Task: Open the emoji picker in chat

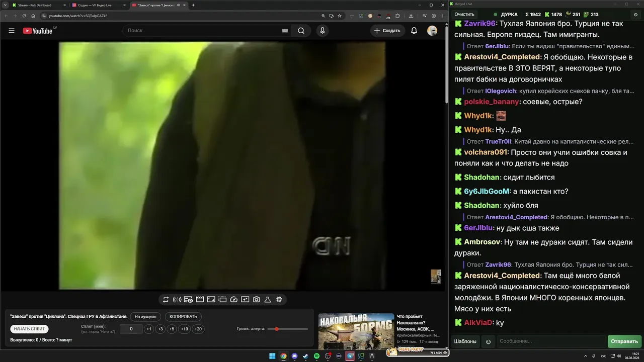Action: tap(488, 342)
